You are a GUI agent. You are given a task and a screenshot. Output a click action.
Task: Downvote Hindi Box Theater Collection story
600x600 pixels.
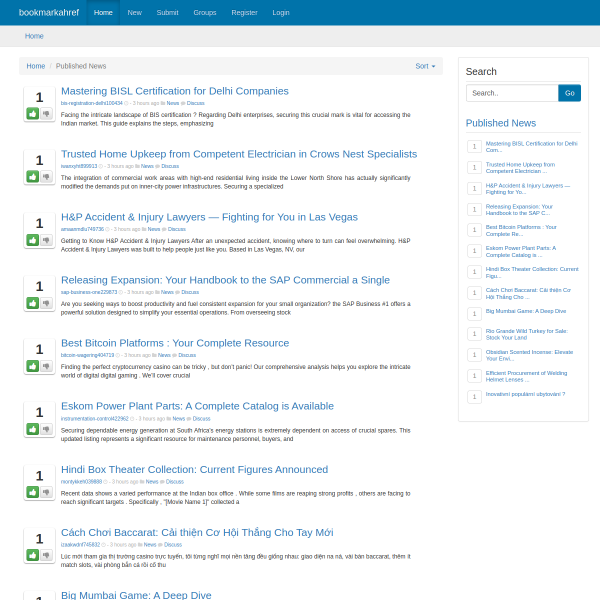46,492
